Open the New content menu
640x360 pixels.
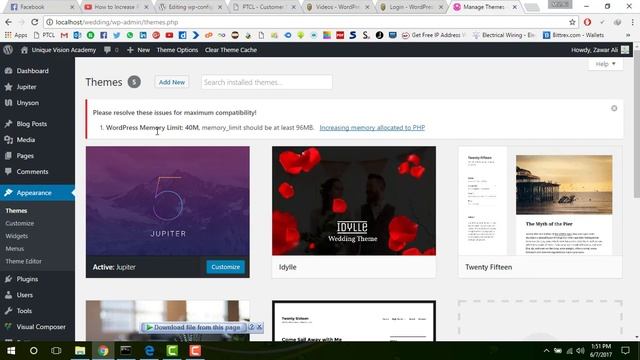[138, 50]
